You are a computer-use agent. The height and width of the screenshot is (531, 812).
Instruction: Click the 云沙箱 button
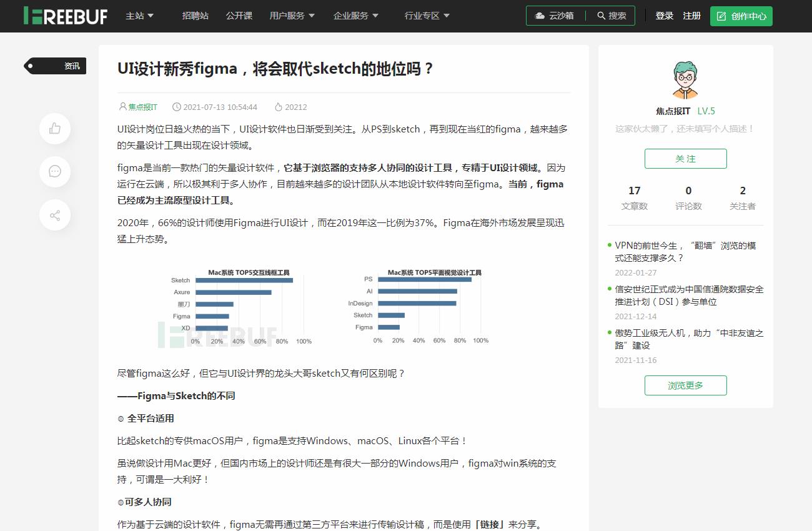coord(554,16)
